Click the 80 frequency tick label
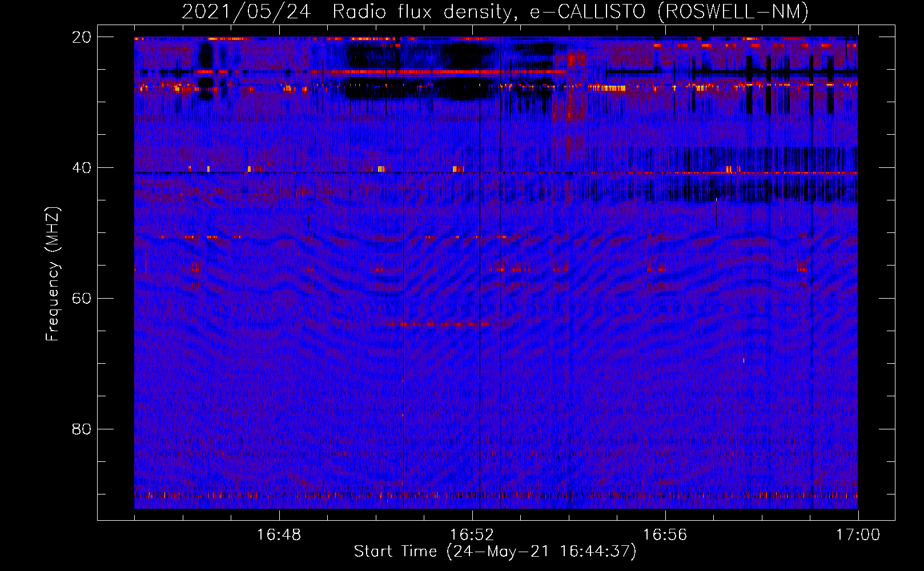The image size is (924, 571). [x=82, y=429]
